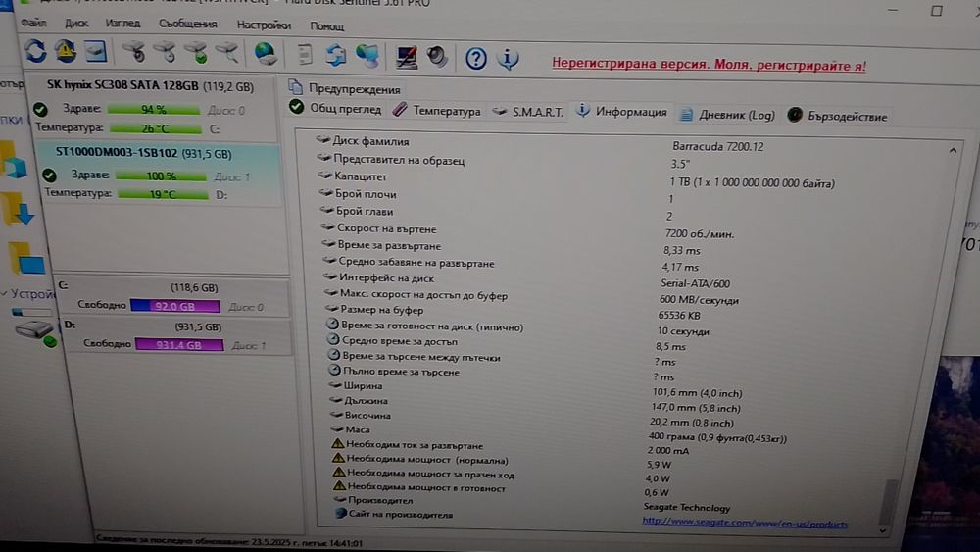Click the 92.0 GB free space bar
The image size is (980, 552).
click(x=175, y=306)
